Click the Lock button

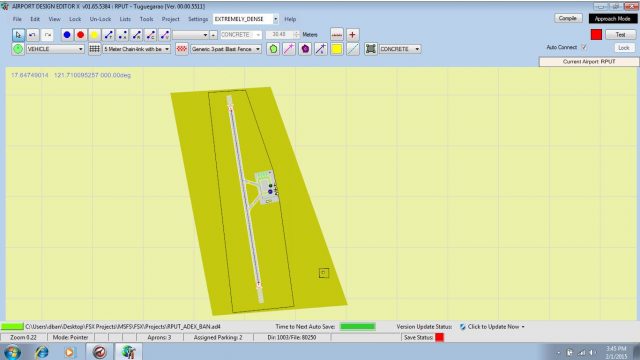click(x=624, y=48)
